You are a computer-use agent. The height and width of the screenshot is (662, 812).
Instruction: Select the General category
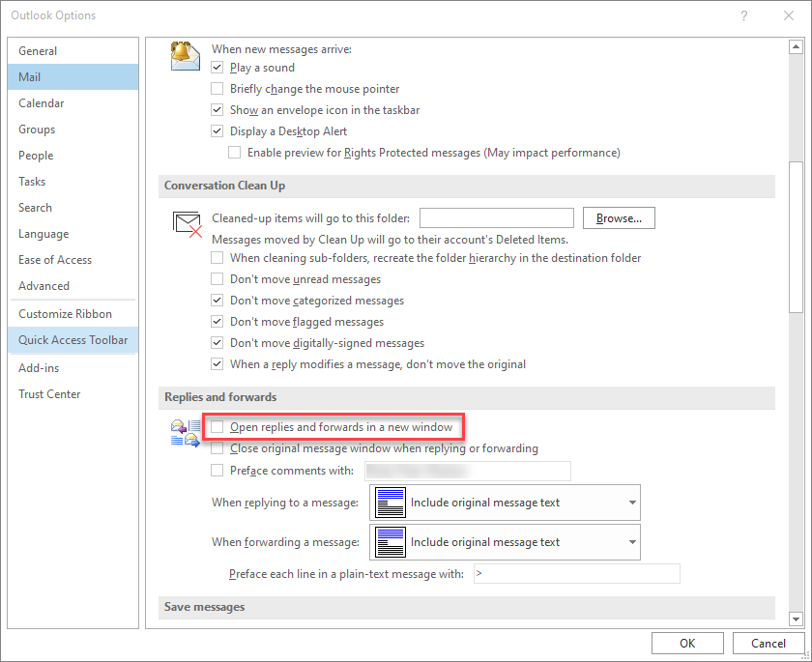[73, 50]
